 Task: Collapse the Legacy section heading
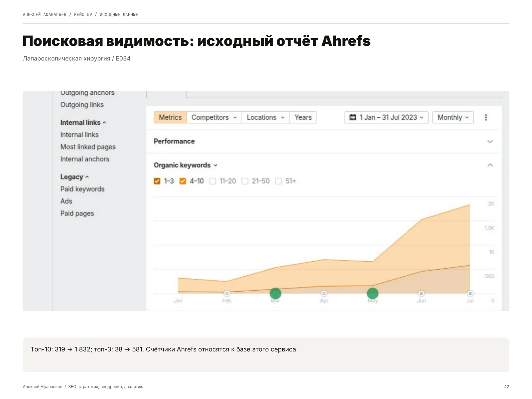[x=74, y=177]
